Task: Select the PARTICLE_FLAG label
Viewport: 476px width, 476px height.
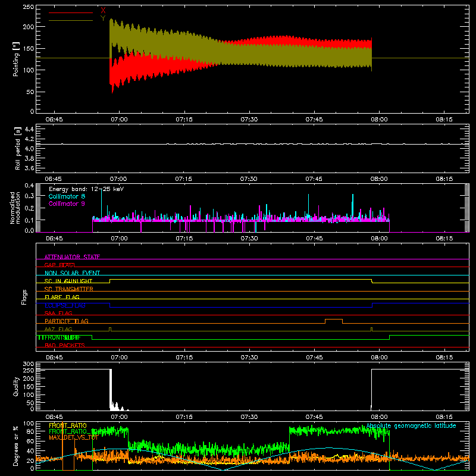Action: click(x=67, y=321)
